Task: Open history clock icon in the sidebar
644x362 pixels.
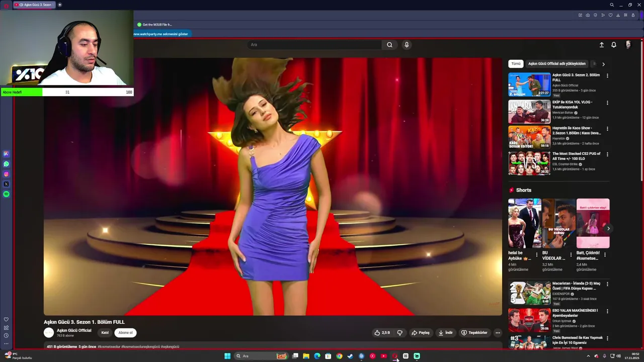Action: click(x=6, y=335)
